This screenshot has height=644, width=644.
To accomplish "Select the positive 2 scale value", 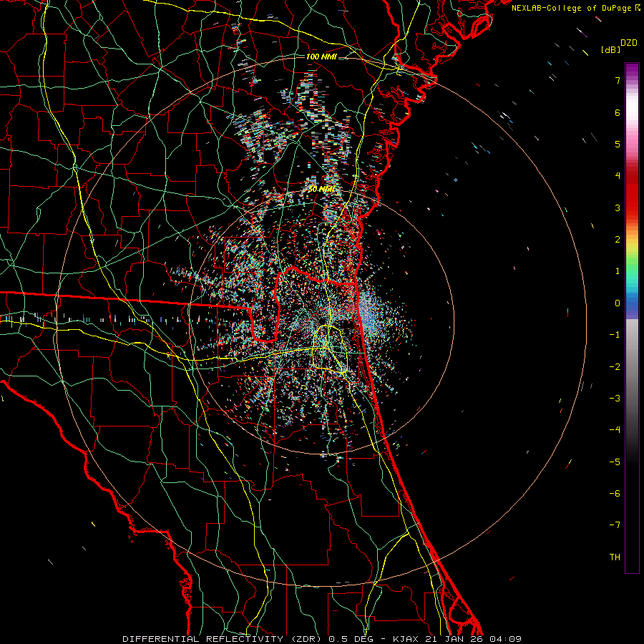I will (618, 240).
